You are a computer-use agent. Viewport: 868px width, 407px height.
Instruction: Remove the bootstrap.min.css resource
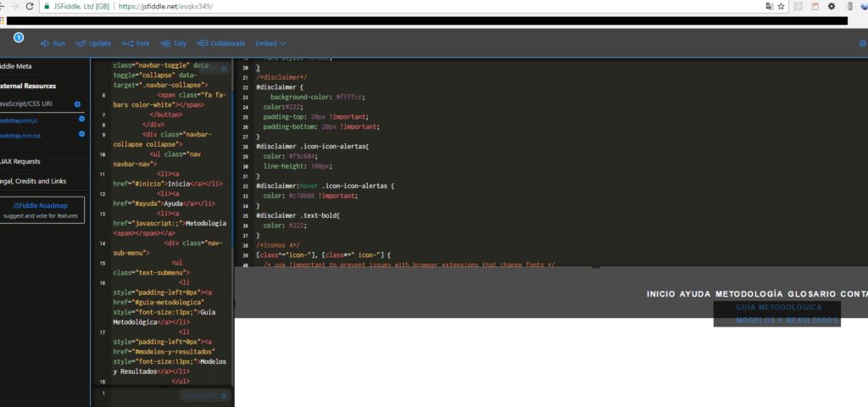click(x=81, y=134)
